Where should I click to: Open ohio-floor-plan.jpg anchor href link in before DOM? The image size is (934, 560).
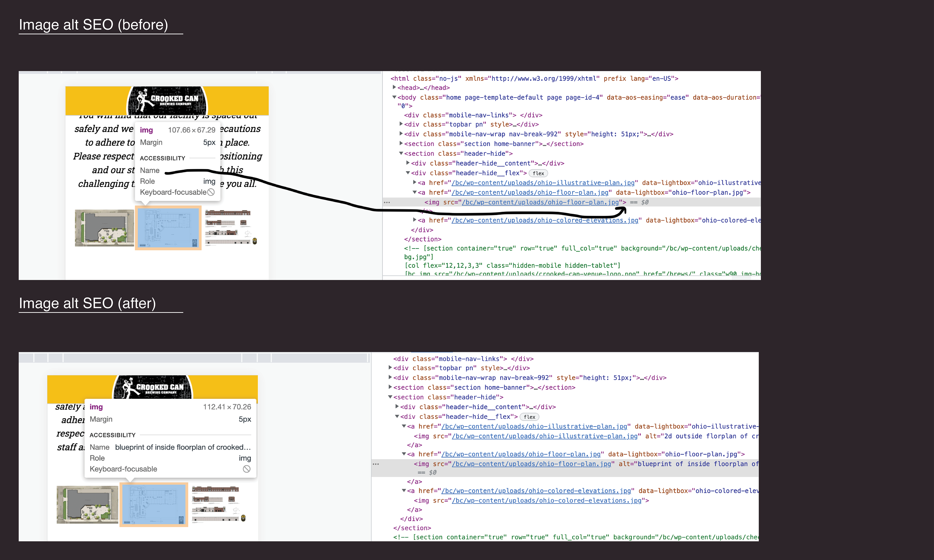[530, 192]
